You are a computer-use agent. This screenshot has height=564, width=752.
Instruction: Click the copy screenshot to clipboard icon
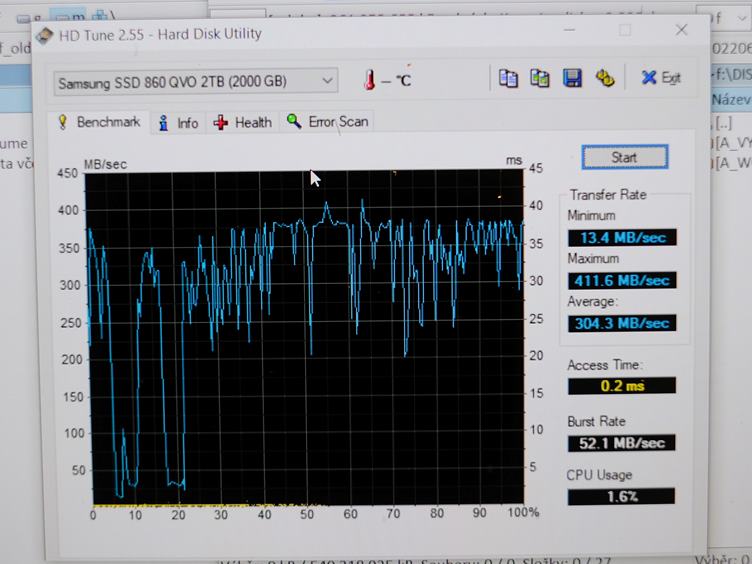540,78
